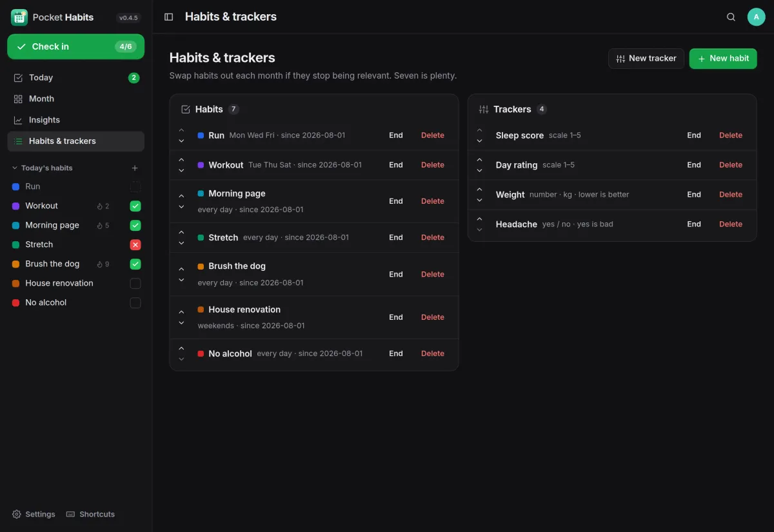Open the user avatar 'A' menu
The height and width of the screenshot is (532, 774).
coord(756,17)
